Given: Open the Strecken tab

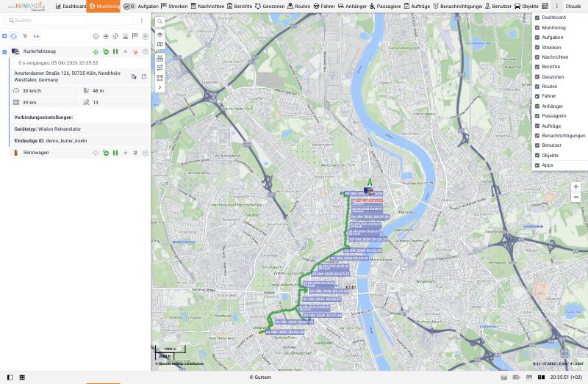Looking at the screenshot, I should pyautogui.click(x=174, y=7).
